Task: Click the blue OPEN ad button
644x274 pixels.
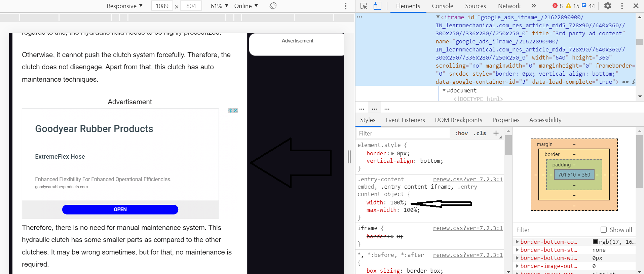Action: (x=120, y=209)
